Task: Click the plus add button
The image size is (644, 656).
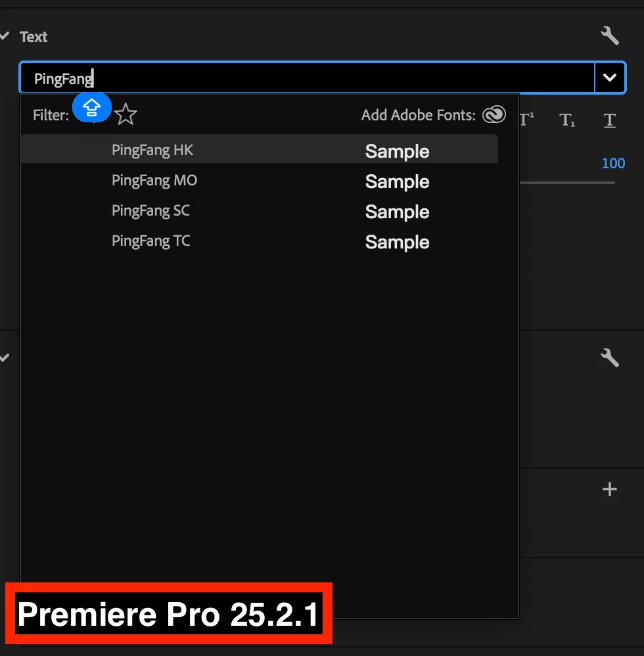Action: pyautogui.click(x=610, y=489)
